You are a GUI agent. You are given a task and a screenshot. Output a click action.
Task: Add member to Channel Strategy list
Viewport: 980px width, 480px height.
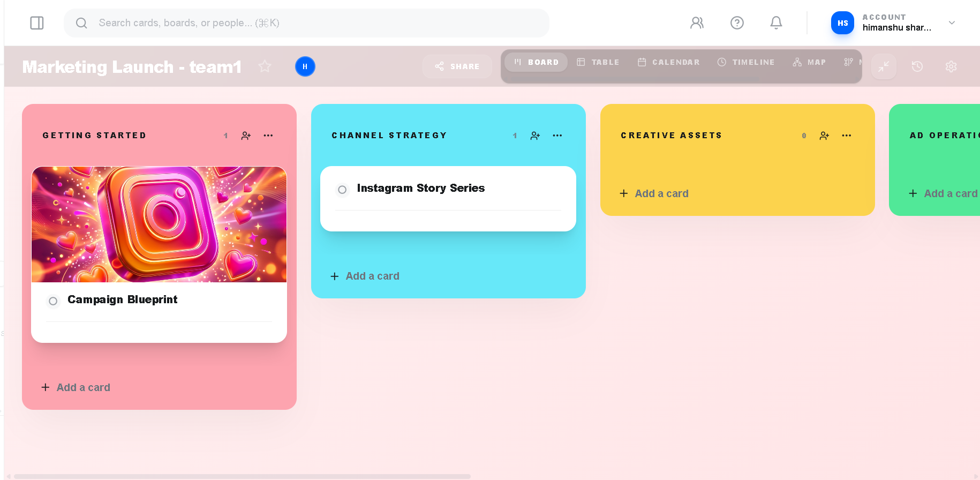[535, 136]
